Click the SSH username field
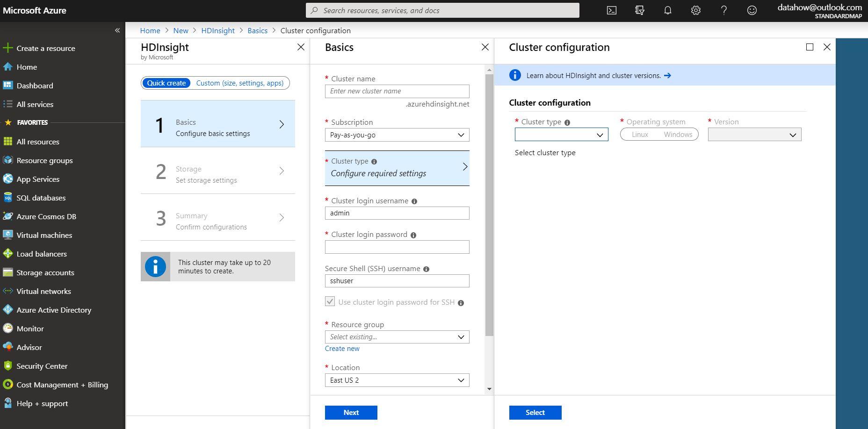The image size is (868, 429). 397,281
